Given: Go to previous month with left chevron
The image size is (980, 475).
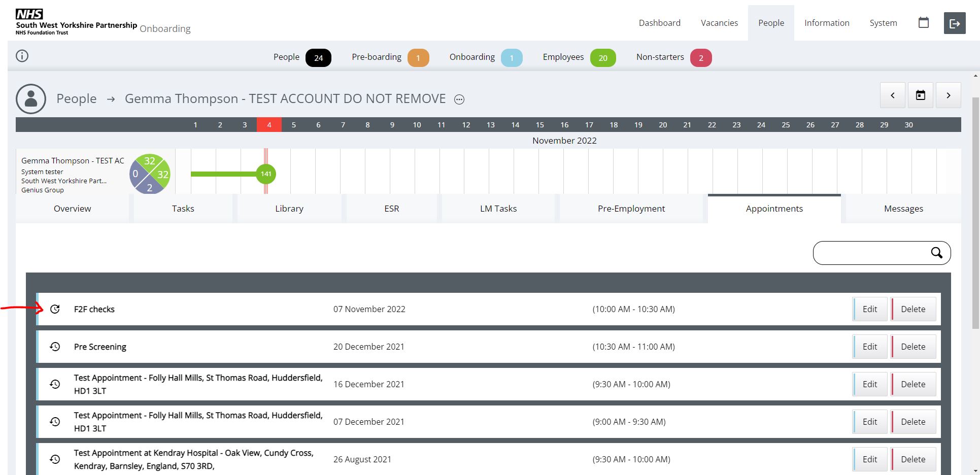Looking at the screenshot, I should [x=892, y=95].
